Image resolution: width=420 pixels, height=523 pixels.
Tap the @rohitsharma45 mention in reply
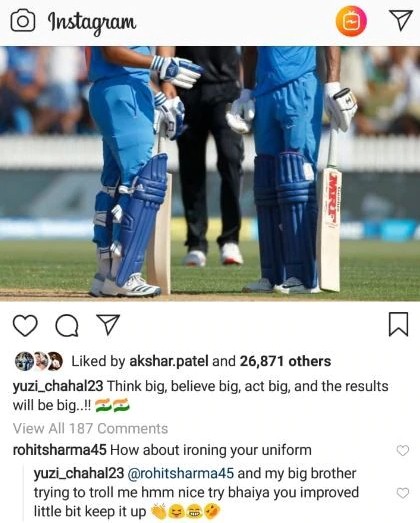pyautogui.click(x=181, y=474)
